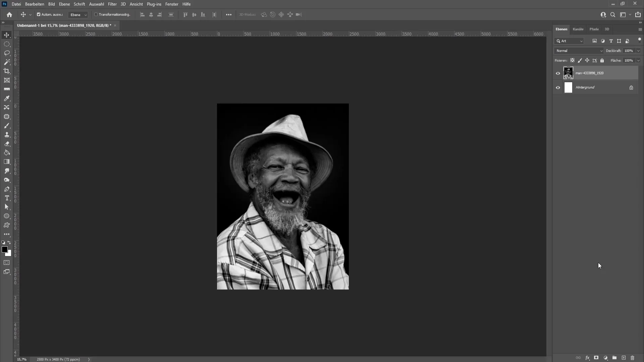
Task: Switch to the Kanäle tab
Action: [x=578, y=29]
